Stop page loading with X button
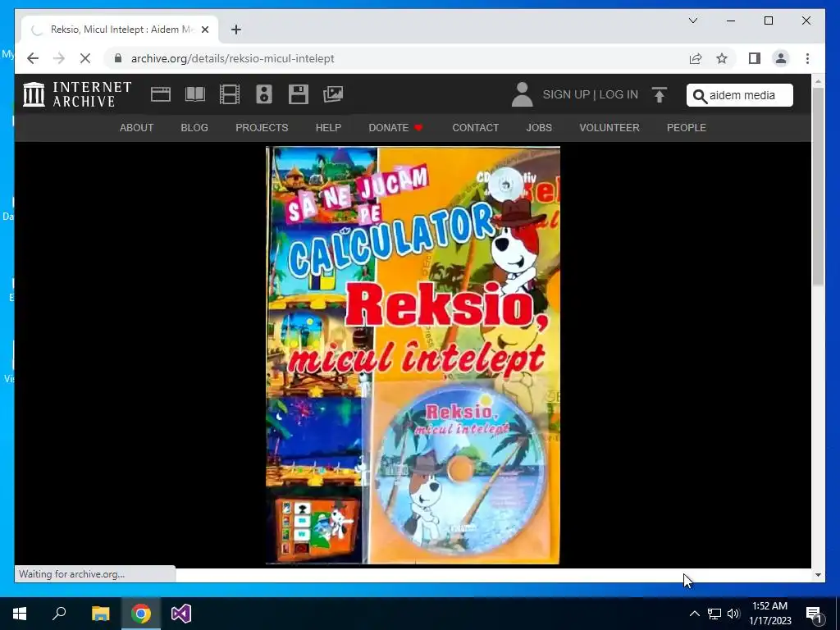Image resolution: width=840 pixels, height=630 pixels. tap(85, 58)
